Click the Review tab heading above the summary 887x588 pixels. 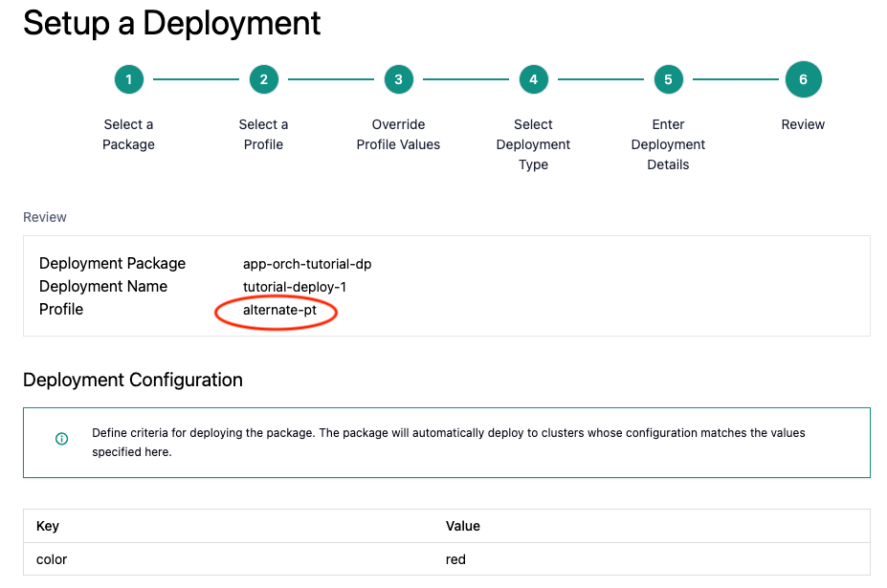coord(44,217)
